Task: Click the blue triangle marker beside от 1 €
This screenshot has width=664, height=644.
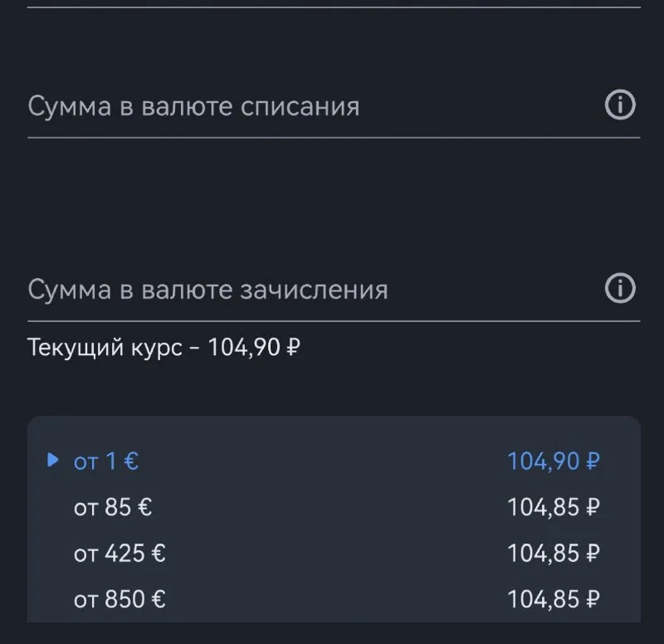Action: [53, 461]
